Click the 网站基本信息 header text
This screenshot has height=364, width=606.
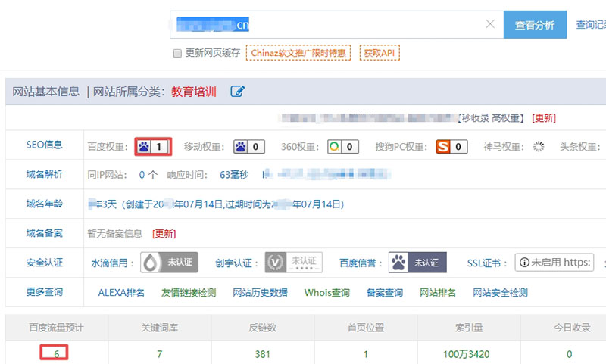point(46,92)
